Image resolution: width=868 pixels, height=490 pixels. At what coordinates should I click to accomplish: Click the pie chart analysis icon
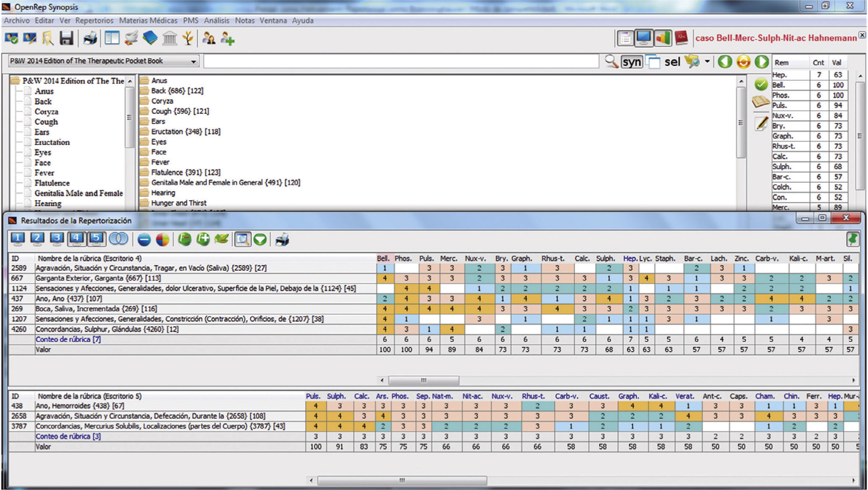(x=162, y=240)
